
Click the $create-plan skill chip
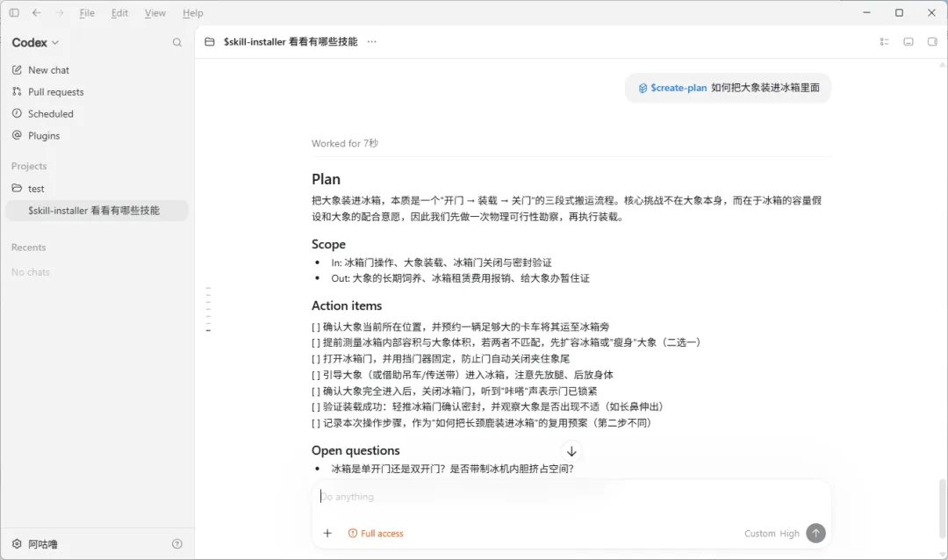[x=673, y=88]
